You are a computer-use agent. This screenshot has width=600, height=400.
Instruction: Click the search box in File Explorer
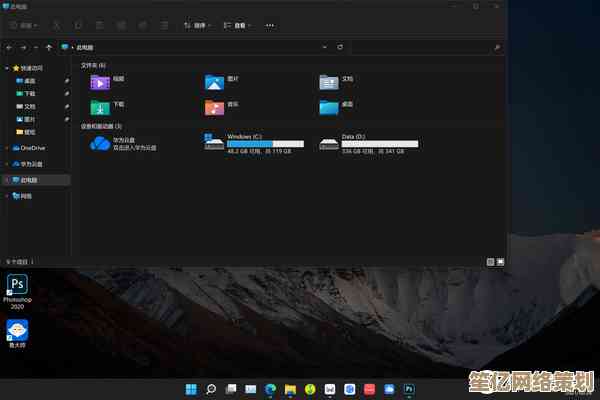[x=425, y=47]
